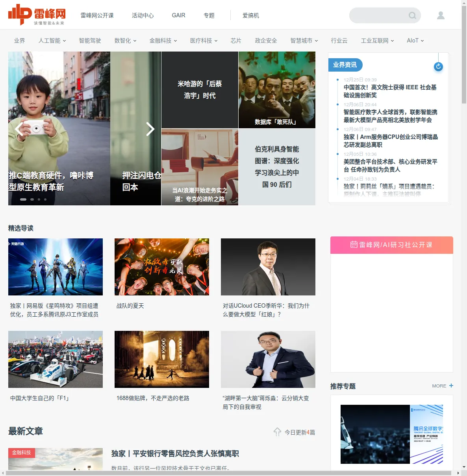This screenshot has height=476, width=467.
Task: Open tile 当AI浪潮开始走务实之道
Action: [200, 167]
